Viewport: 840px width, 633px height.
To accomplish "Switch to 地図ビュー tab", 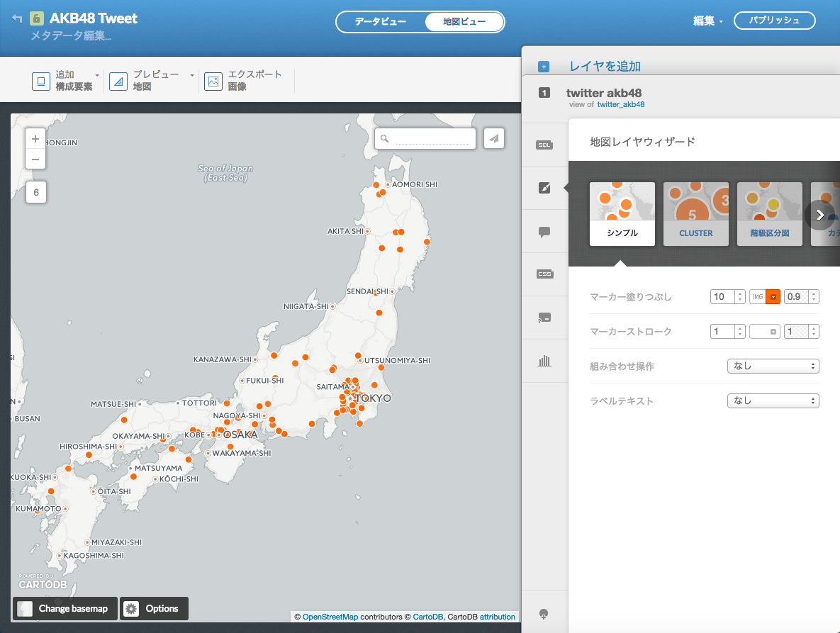I will click(464, 22).
